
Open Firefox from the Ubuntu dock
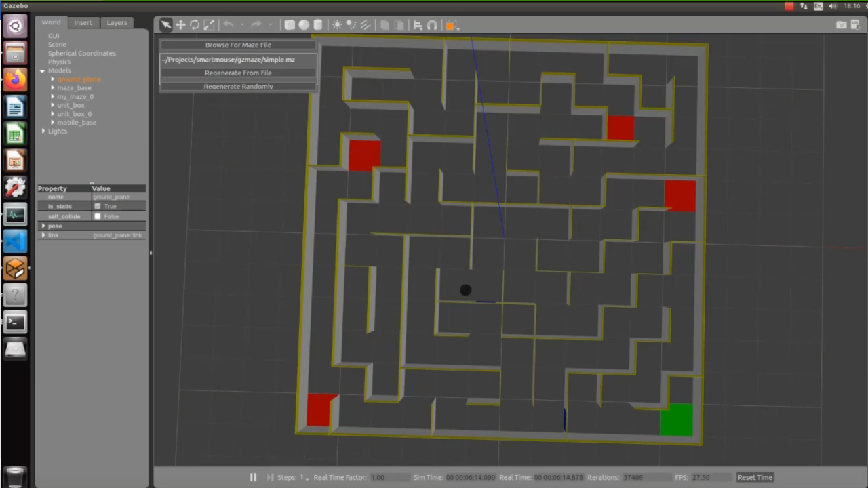(15, 79)
